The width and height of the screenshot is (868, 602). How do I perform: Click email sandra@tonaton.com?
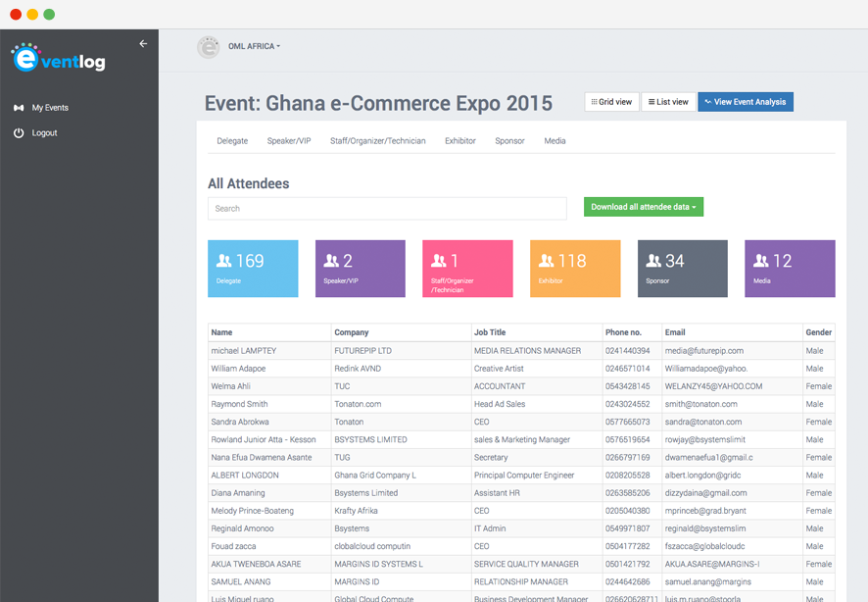[703, 422]
